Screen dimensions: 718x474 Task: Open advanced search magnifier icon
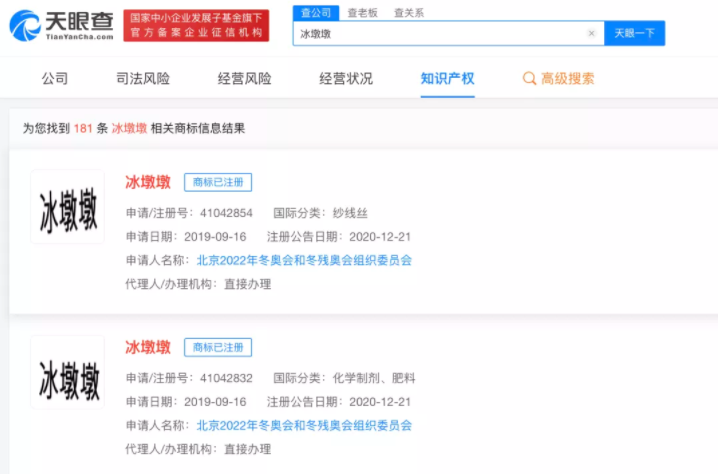(x=529, y=78)
